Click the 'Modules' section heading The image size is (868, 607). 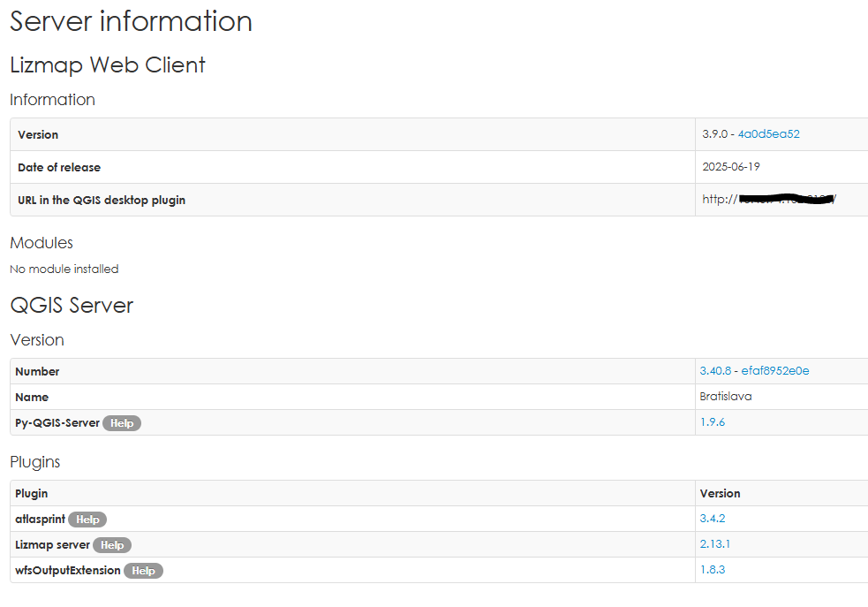pos(42,243)
